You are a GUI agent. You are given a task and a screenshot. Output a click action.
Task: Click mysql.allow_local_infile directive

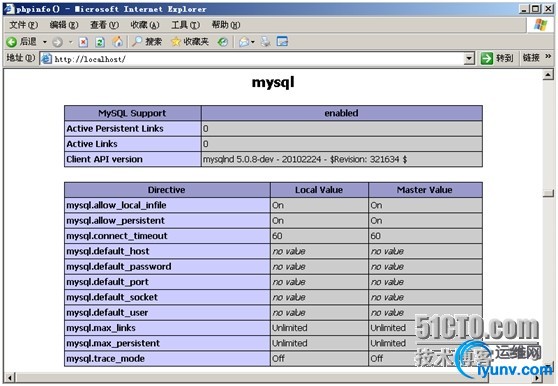point(116,205)
